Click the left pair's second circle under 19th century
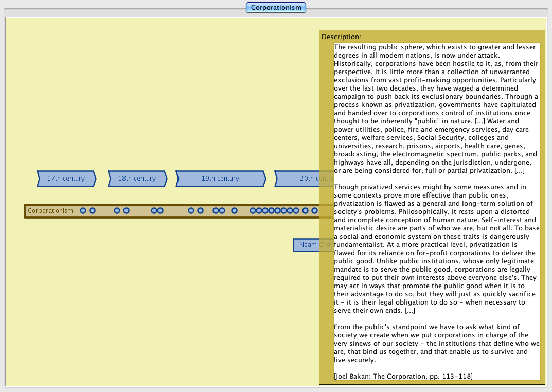This screenshot has height=392, width=552. (200, 211)
